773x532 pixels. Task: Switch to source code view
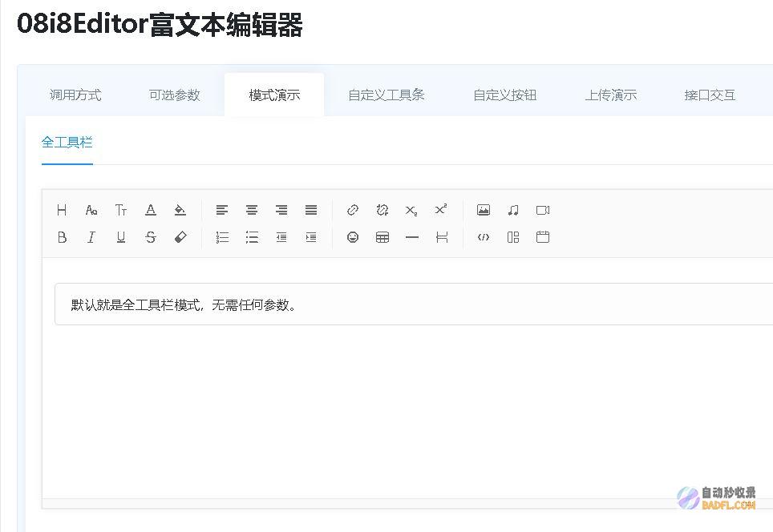click(483, 237)
